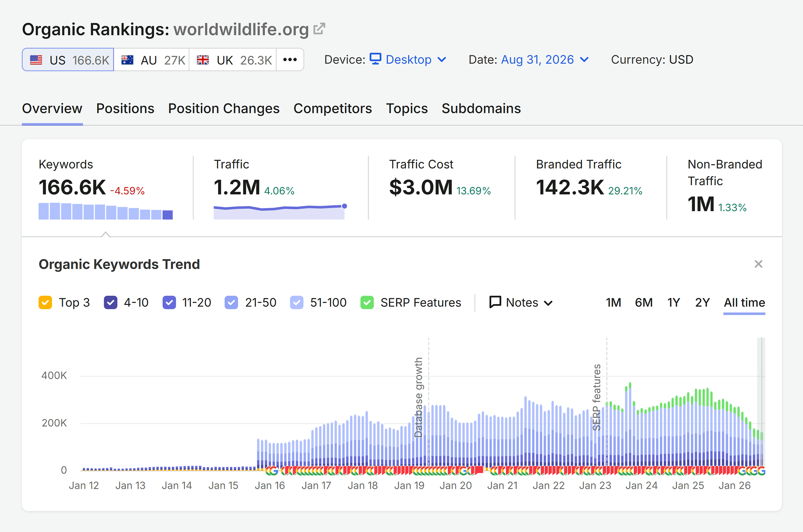Set chart range to 1Y
This screenshot has width=803, height=532.
click(674, 302)
